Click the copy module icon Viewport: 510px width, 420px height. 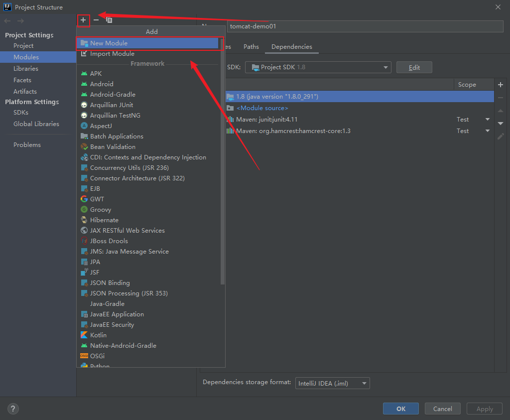click(x=109, y=20)
